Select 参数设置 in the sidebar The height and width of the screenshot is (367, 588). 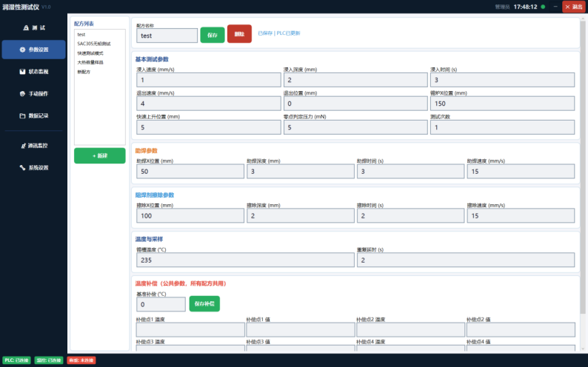(x=33, y=50)
